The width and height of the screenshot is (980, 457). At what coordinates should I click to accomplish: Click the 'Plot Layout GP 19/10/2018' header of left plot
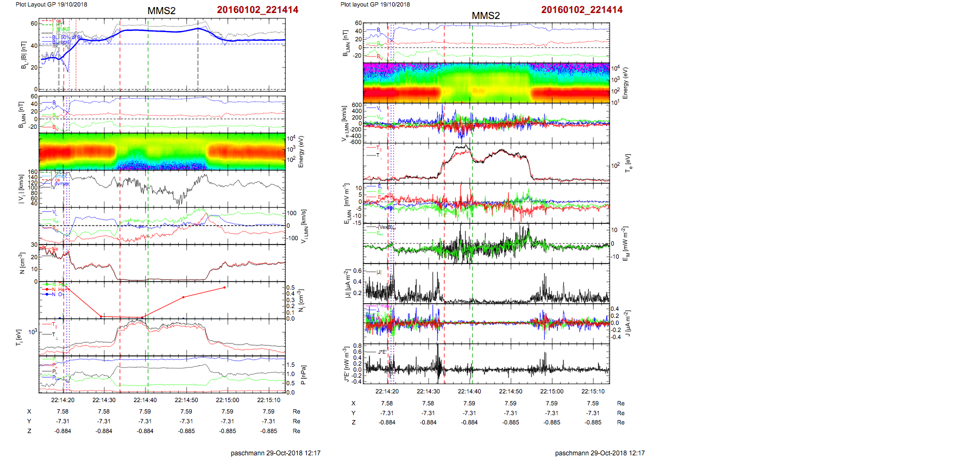click(x=51, y=4)
